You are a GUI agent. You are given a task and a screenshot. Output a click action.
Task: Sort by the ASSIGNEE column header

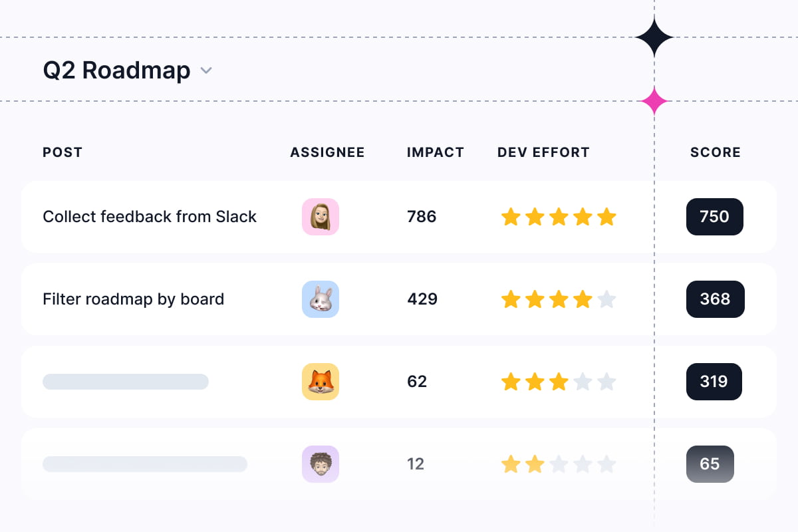click(327, 152)
